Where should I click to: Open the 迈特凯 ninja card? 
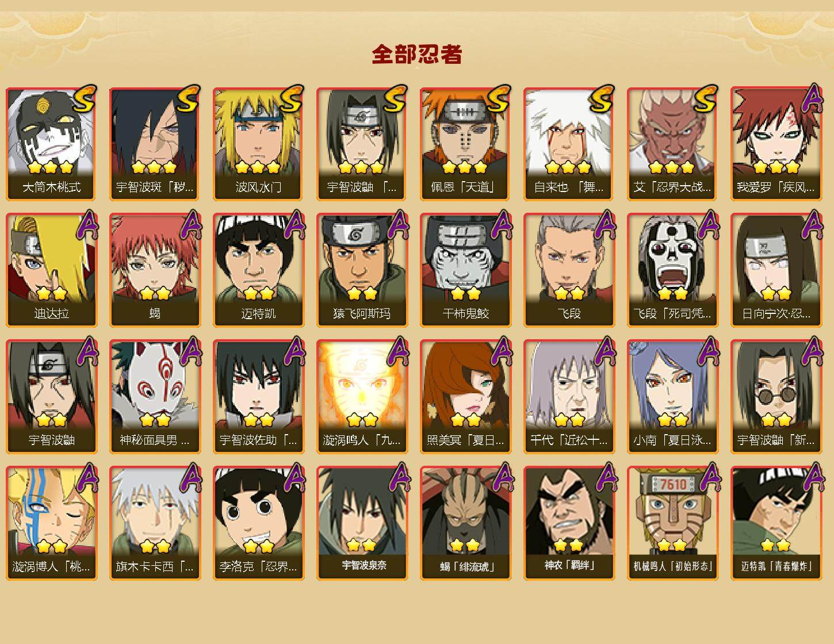pyautogui.click(x=259, y=270)
